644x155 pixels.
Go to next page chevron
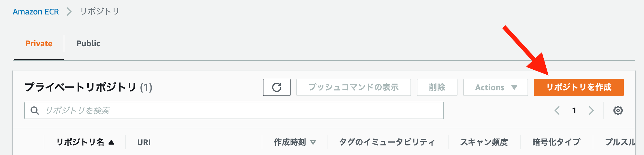tap(591, 110)
